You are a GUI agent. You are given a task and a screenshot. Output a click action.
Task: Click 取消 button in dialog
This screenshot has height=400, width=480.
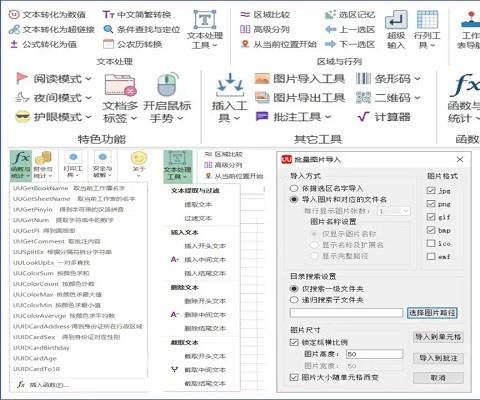(438, 378)
